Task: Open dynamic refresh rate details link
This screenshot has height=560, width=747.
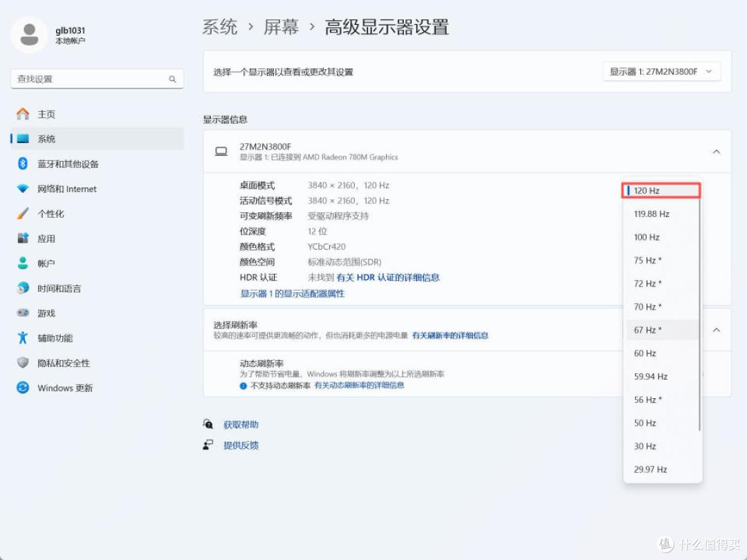Action: (x=359, y=385)
